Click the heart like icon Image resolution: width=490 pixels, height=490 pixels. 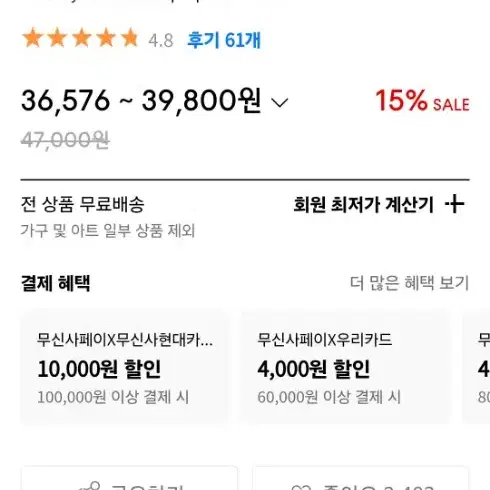[x=302, y=487]
